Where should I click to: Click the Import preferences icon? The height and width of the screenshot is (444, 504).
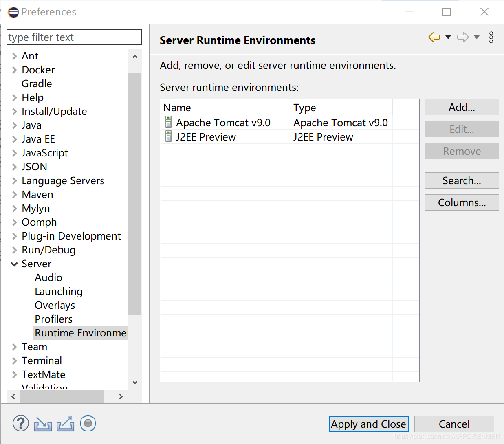[x=43, y=424]
